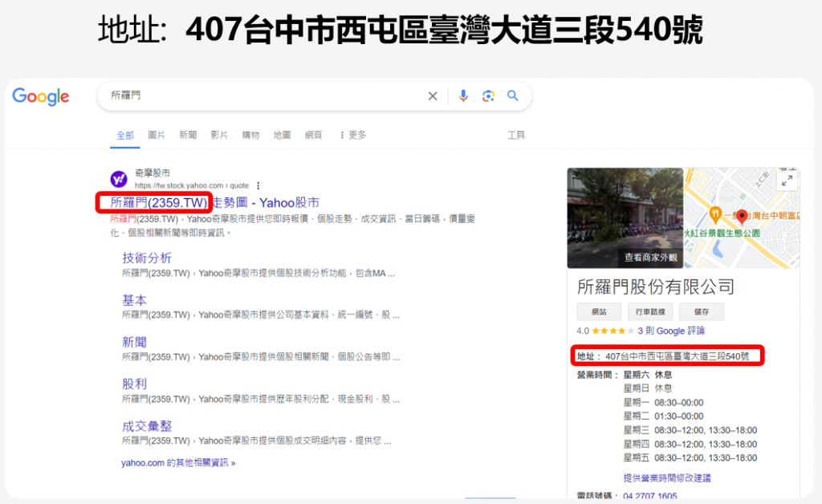Viewport: 822px width, 504px height.
Task: Switch to the 地圖 tab
Action: (x=282, y=135)
